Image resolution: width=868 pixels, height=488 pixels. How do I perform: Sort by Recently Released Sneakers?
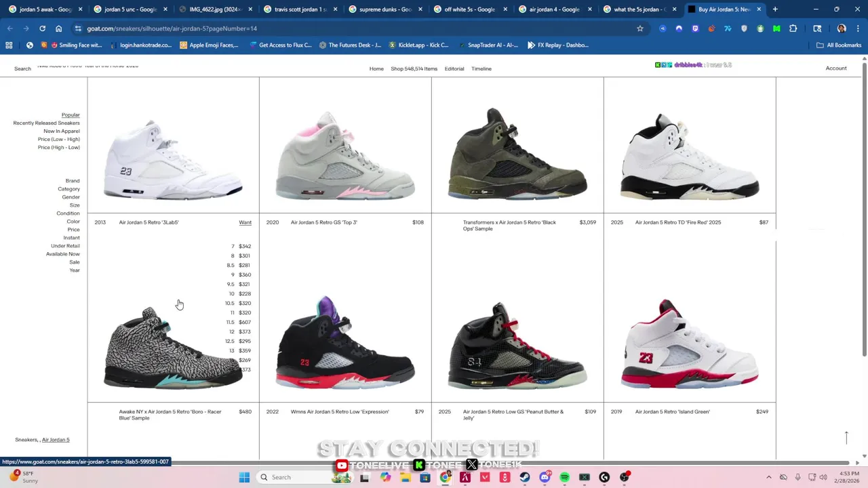(46, 123)
